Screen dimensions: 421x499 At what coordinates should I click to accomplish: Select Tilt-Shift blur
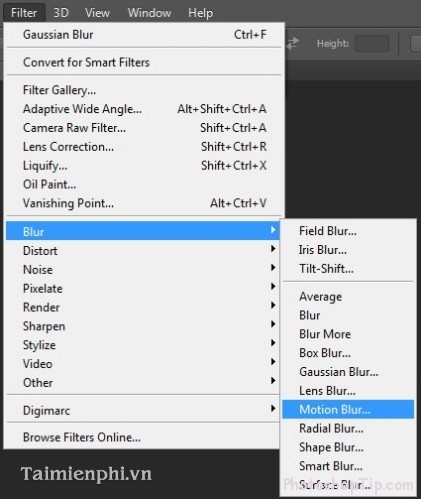tap(348, 268)
